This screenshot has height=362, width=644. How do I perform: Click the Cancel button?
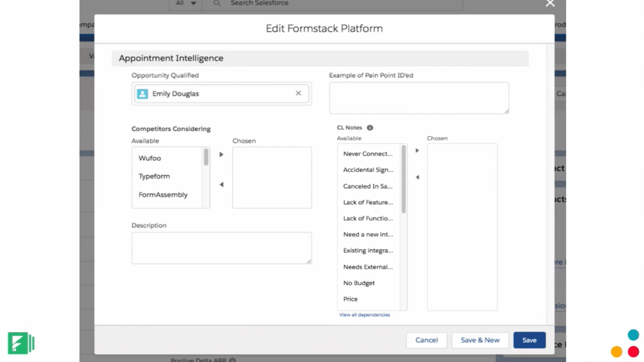coord(426,340)
